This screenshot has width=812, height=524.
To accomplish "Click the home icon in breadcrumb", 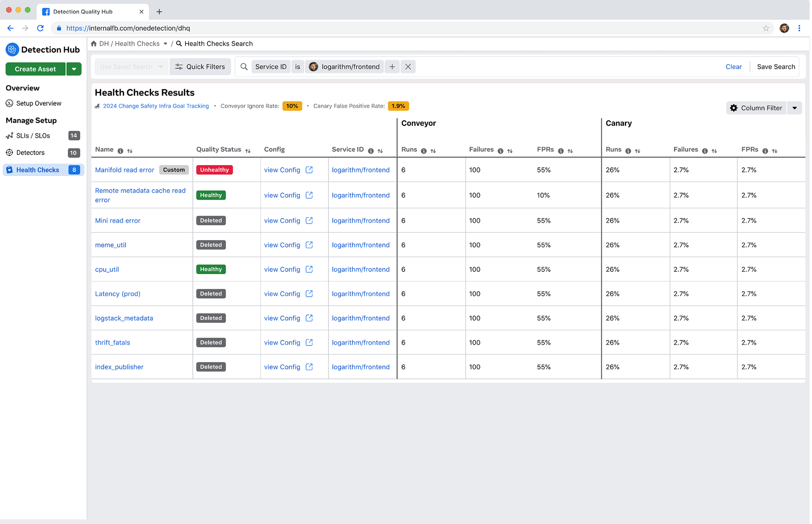I will 94,44.
